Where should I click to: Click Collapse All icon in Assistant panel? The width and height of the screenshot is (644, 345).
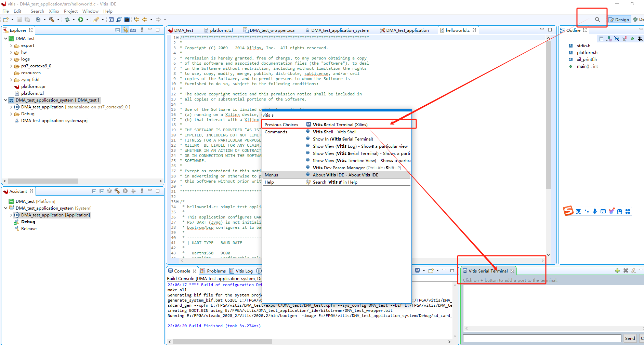[x=94, y=191]
